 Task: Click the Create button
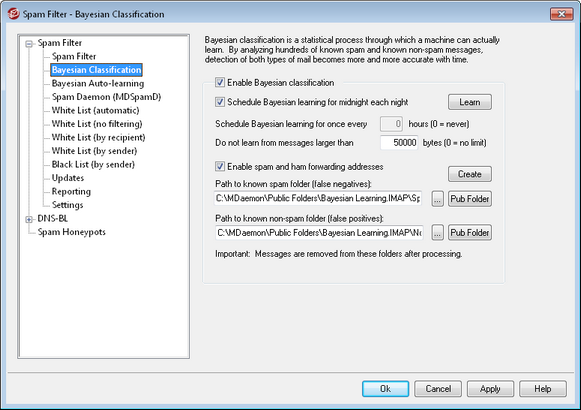point(470,174)
